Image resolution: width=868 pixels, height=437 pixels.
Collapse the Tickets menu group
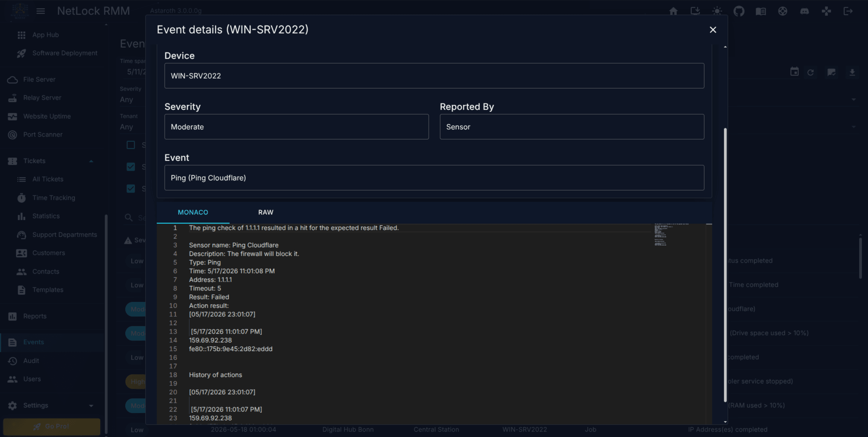coord(91,161)
